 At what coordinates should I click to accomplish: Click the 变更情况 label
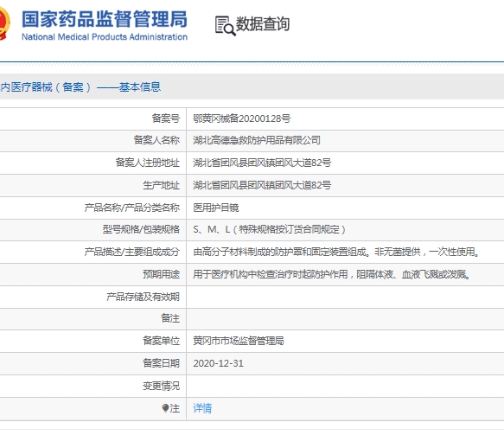coord(162,386)
